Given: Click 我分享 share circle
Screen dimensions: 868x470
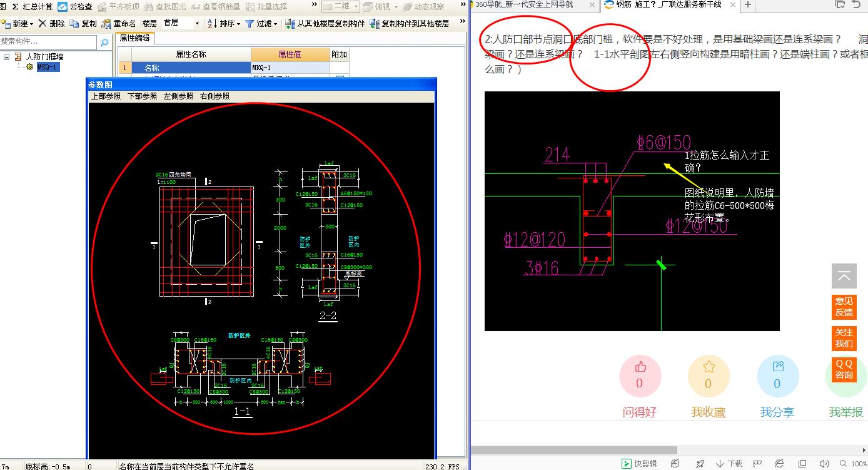Looking at the screenshot, I should click(x=777, y=377).
